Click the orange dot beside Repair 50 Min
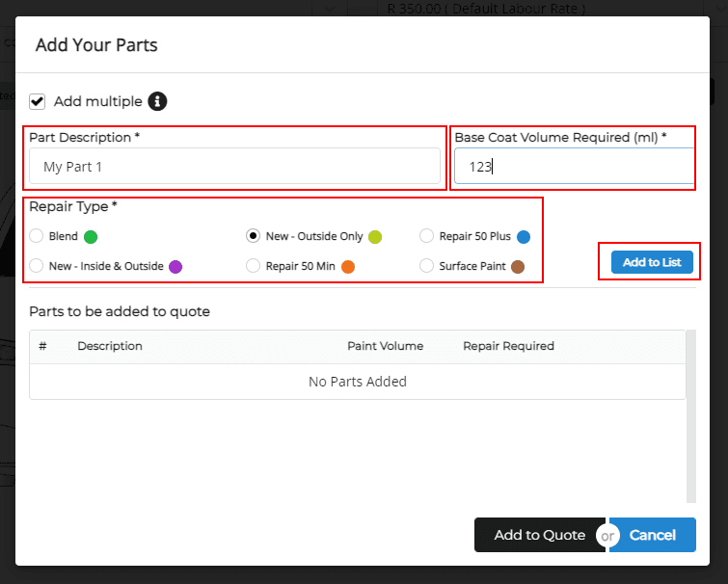This screenshot has width=728, height=584. 348,266
